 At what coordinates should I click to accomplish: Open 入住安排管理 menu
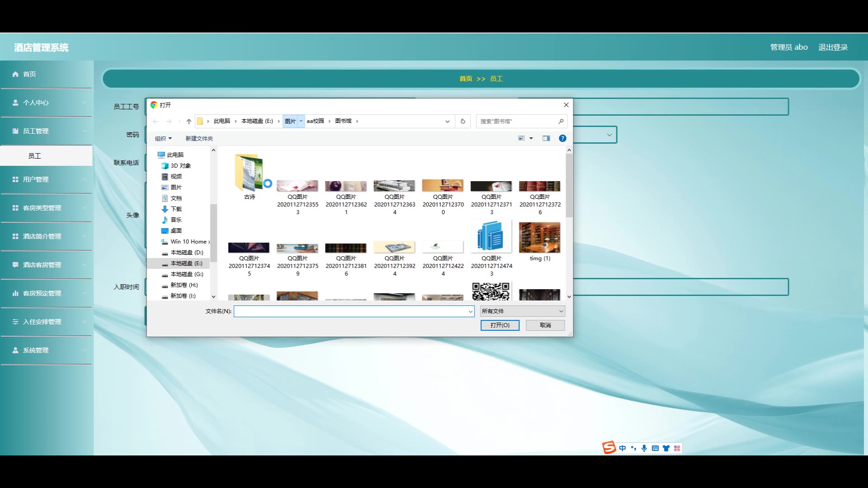click(46, 322)
